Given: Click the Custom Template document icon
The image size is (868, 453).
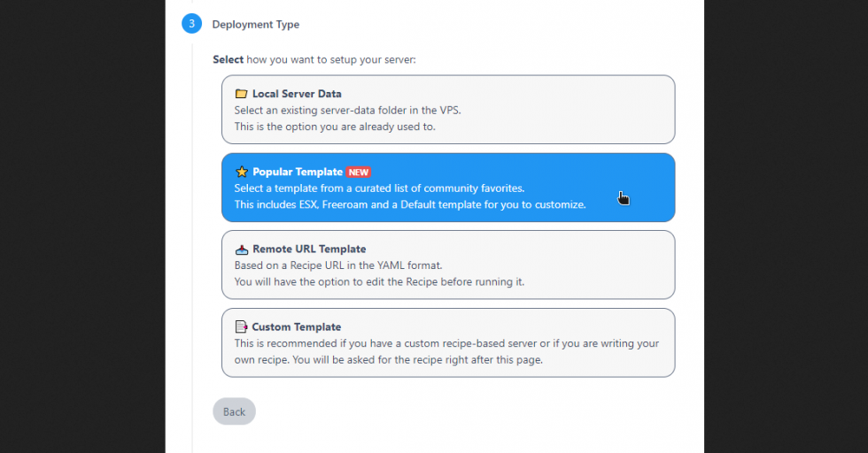Looking at the screenshot, I should pyautogui.click(x=241, y=327).
